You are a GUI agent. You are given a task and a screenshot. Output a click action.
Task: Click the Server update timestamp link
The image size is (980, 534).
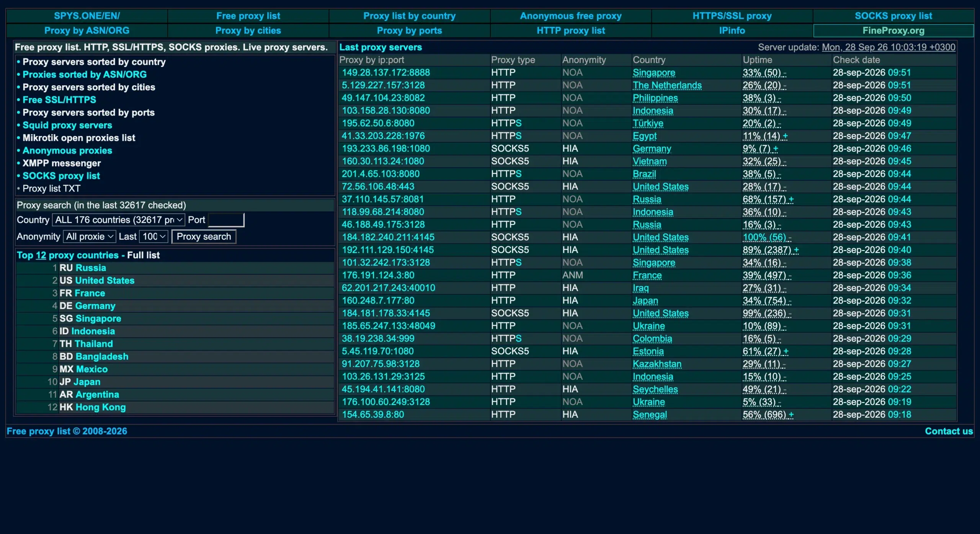889,47
